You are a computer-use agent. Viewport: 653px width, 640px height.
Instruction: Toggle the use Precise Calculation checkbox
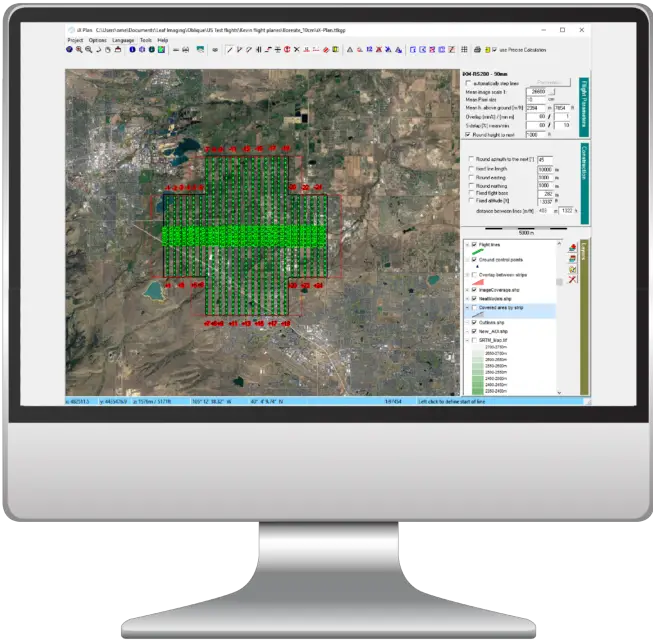point(495,50)
